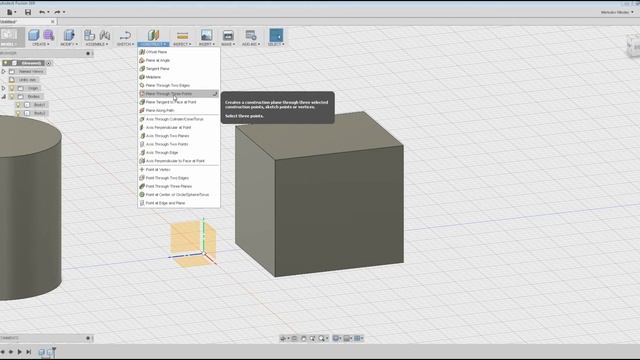Choose Axis Through Edge entry

(179, 153)
